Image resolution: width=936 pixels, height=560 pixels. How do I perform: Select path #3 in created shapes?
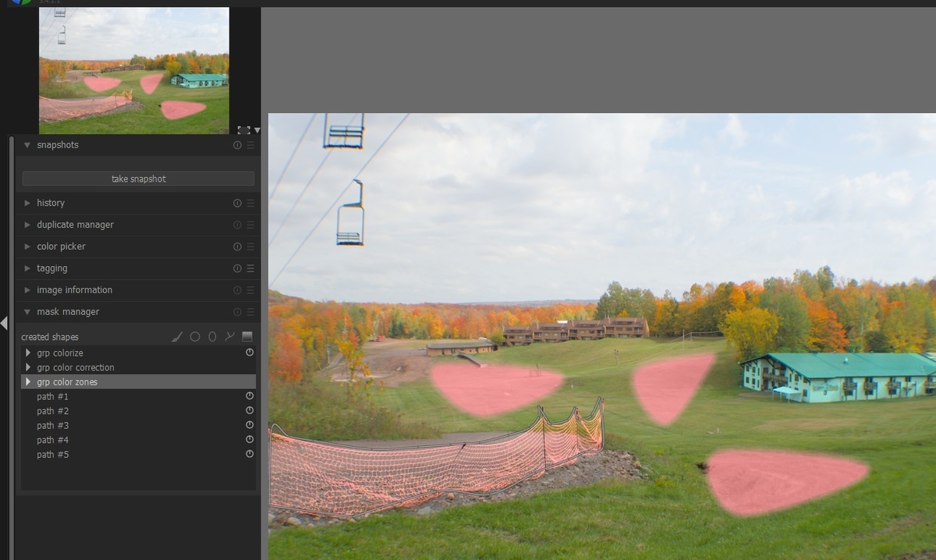[x=138, y=425]
